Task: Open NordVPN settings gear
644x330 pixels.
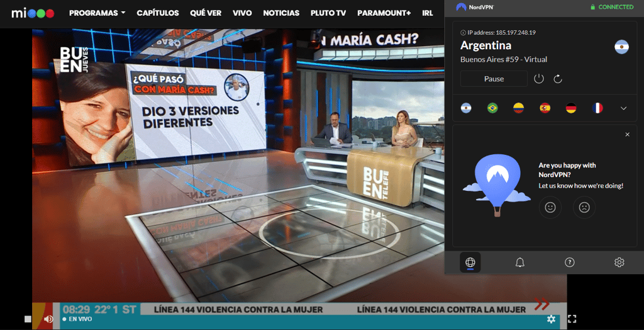Action: point(619,263)
